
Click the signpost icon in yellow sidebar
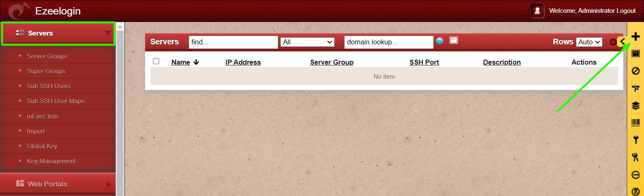[x=635, y=88]
